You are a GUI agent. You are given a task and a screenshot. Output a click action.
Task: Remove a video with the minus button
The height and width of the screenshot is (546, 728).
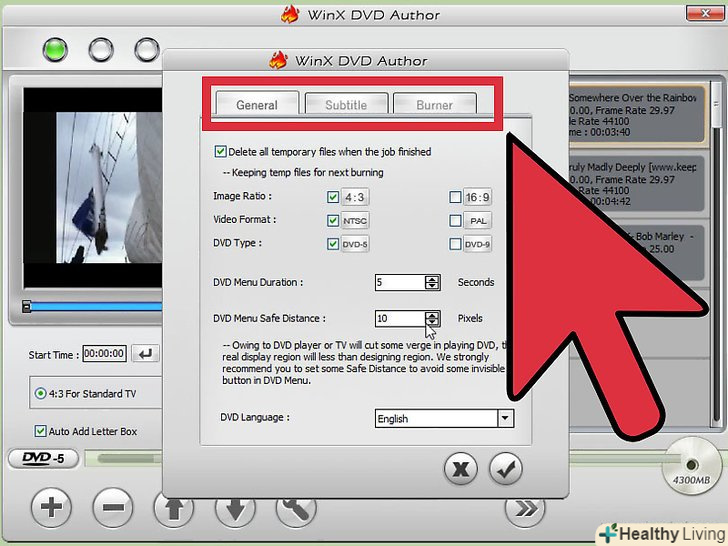[113, 507]
